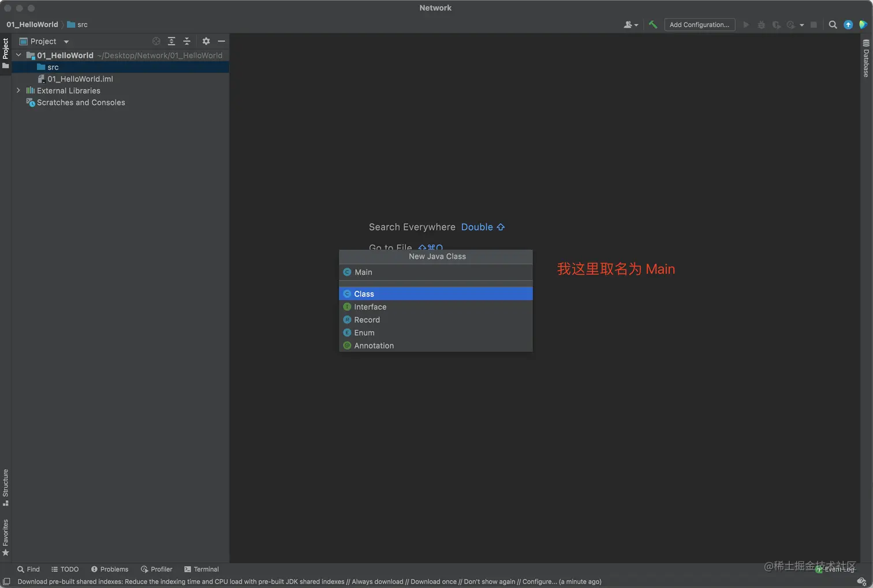Collapse the 01_HelloWorld project node
873x588 pixels.
point(18,55)
